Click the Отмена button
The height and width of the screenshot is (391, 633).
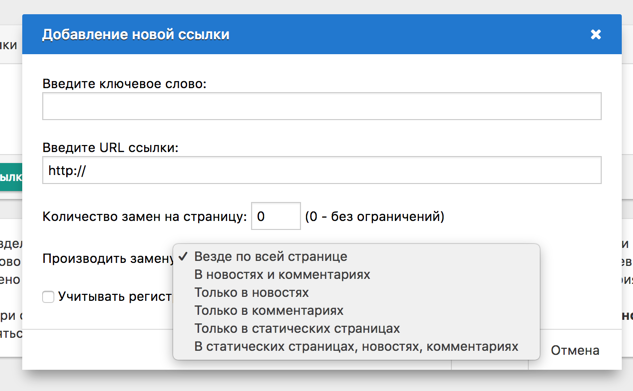(x=575, y=350)
